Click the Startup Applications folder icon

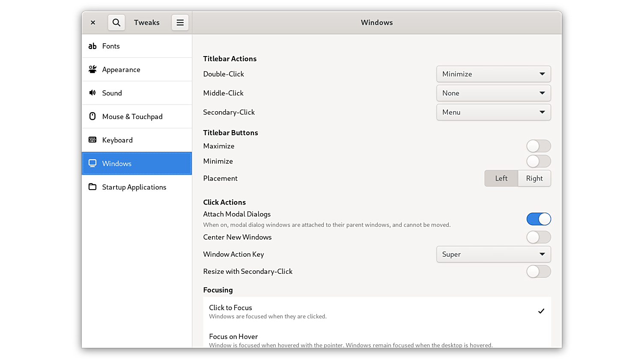pos(92,187)
